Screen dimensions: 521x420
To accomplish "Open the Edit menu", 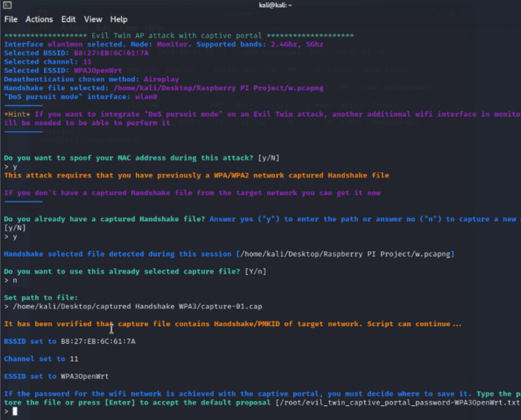I will pyautogui.click(x=68, y=19).
